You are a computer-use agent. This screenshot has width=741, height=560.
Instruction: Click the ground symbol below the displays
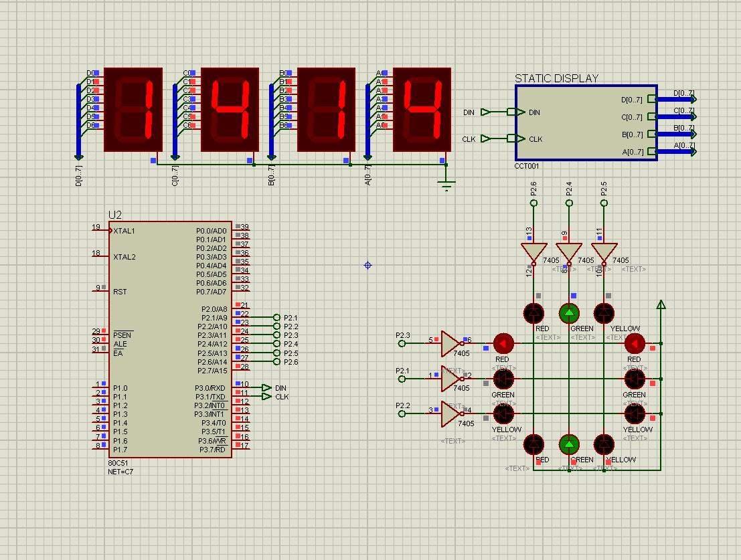coord(446,184)
